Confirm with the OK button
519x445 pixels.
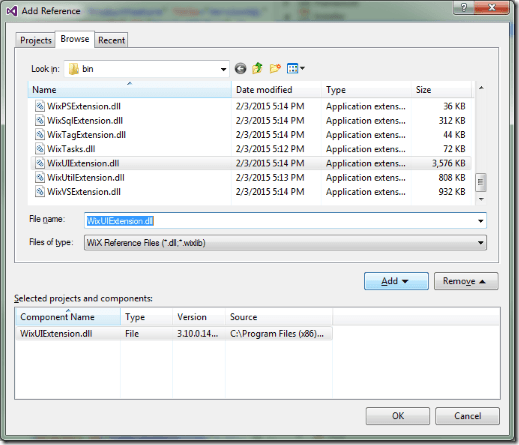click(398, 416)
